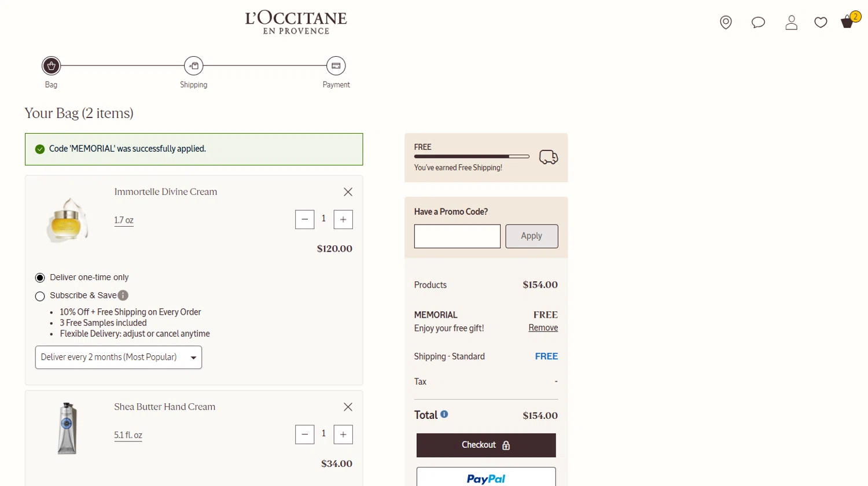The image size is (868, 486).
Task: Click the Your Bag (2 items) heading
Action: click(79, 113)
